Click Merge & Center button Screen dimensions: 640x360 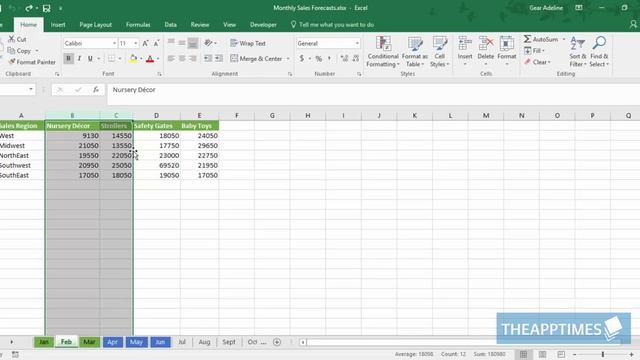256,59
